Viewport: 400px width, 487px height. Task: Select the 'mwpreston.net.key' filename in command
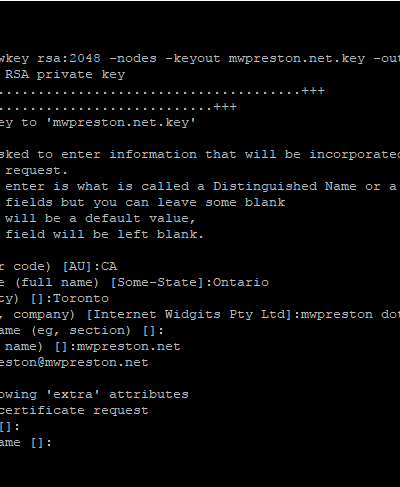tap(297, 59)
